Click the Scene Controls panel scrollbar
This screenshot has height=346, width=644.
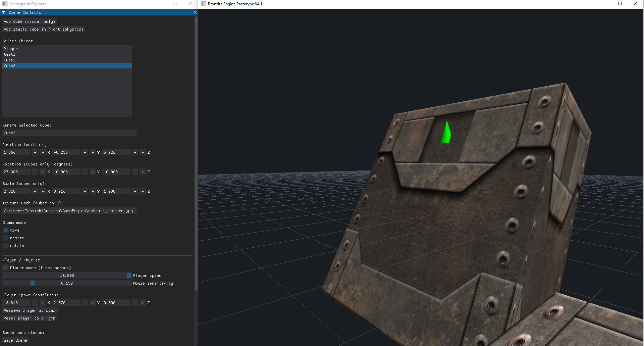click(196, 153)
